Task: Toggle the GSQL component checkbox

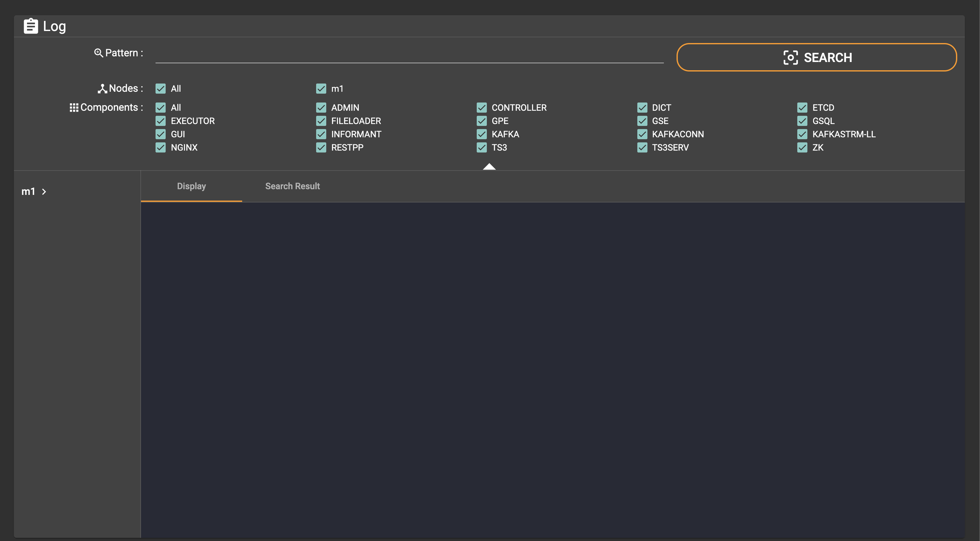Action: 802,121
